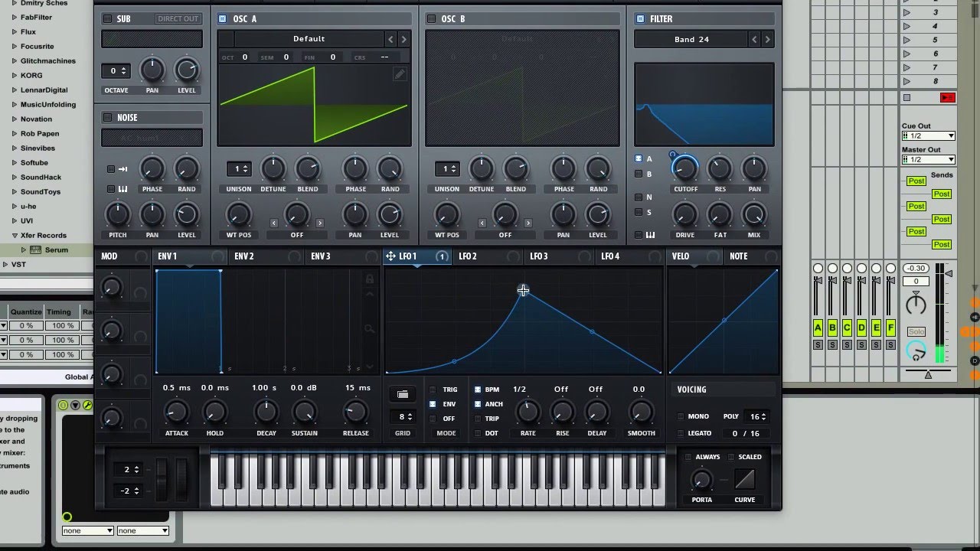Adjust the SUB OCTAVE stepper
Viewport: 980px width, 551px height.
pos(115,71)
